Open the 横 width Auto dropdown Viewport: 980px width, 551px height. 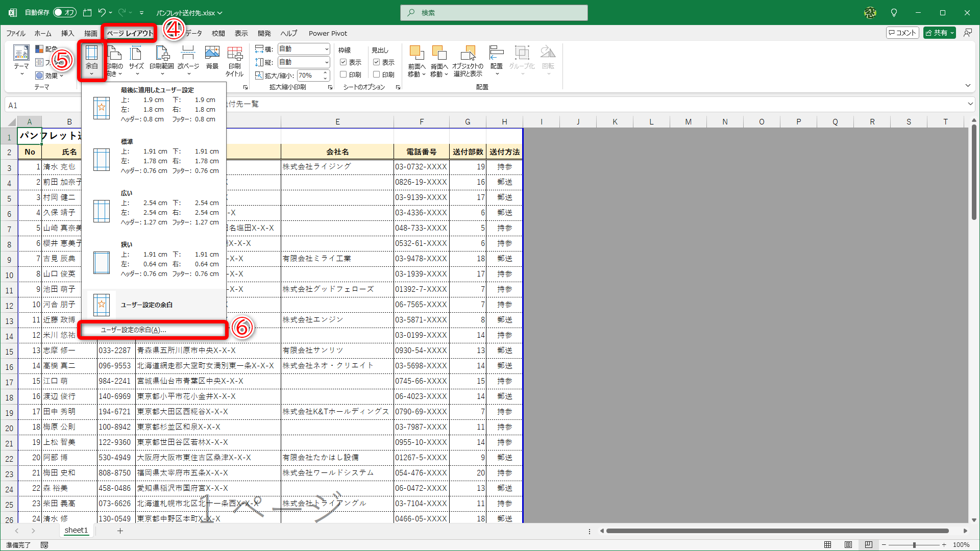point(325,49)
